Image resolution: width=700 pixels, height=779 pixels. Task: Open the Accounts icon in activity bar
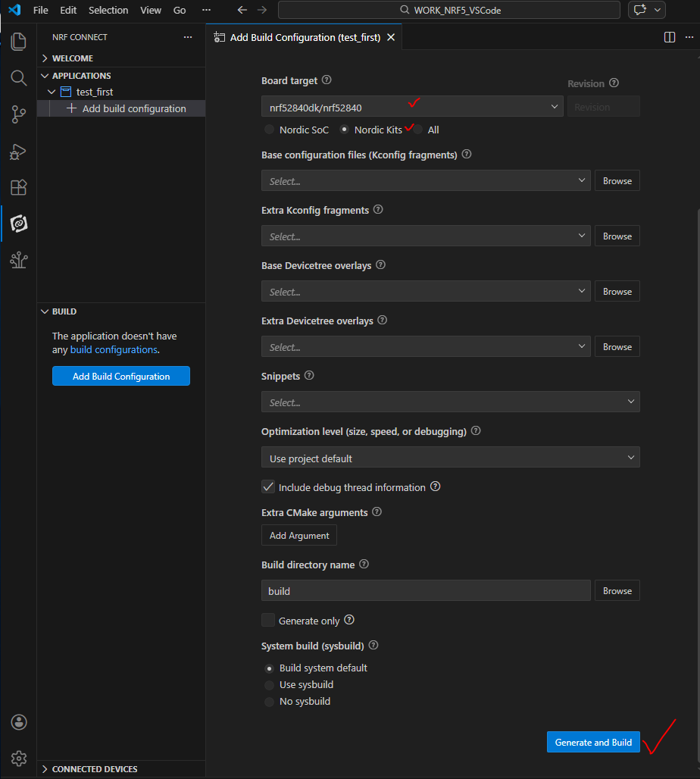click(19, 722)
